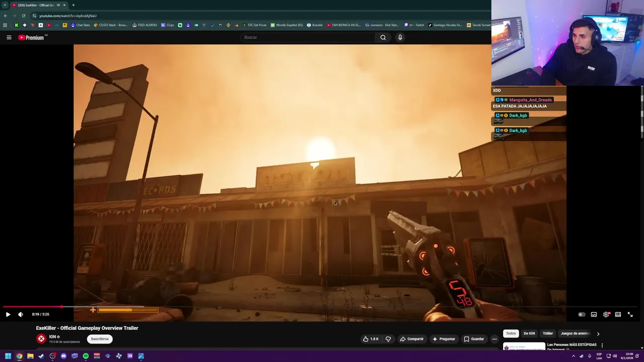
Task: Open the TAN BIONICA EN EL bookmark
Action: [344, 25]
